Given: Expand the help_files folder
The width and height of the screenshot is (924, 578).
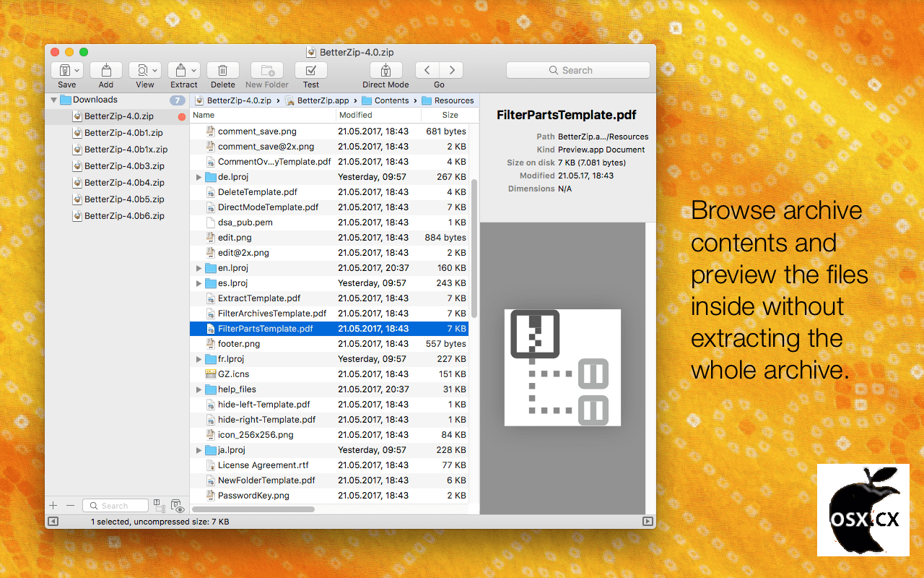Looking at the screenshot, I should tap(199, 389).
